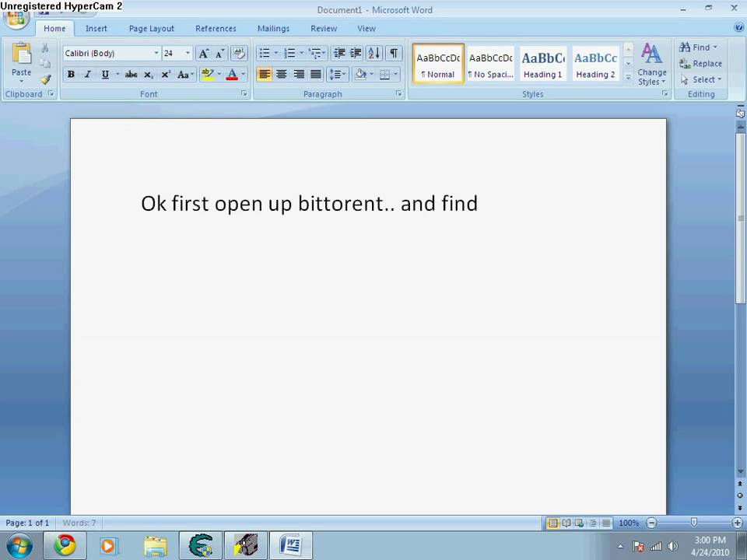Open the Select dropdown in Editing
This screenshot has height=560, width=747.
[701, 79]
